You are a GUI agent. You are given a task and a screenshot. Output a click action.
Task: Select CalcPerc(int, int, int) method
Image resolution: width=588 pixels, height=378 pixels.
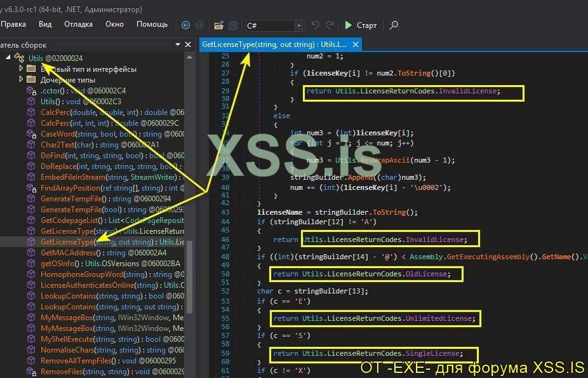pyautogui.click(x=109, y=123)
